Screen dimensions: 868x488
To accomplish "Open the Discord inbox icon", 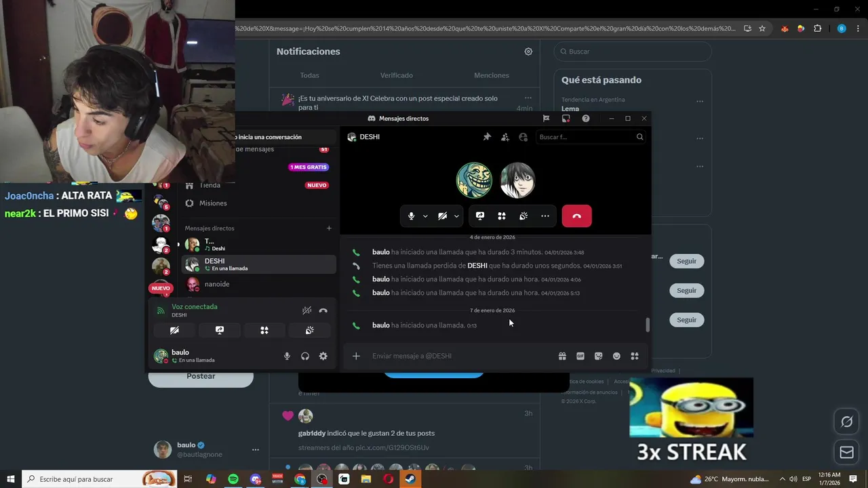I will pos(566,119).
